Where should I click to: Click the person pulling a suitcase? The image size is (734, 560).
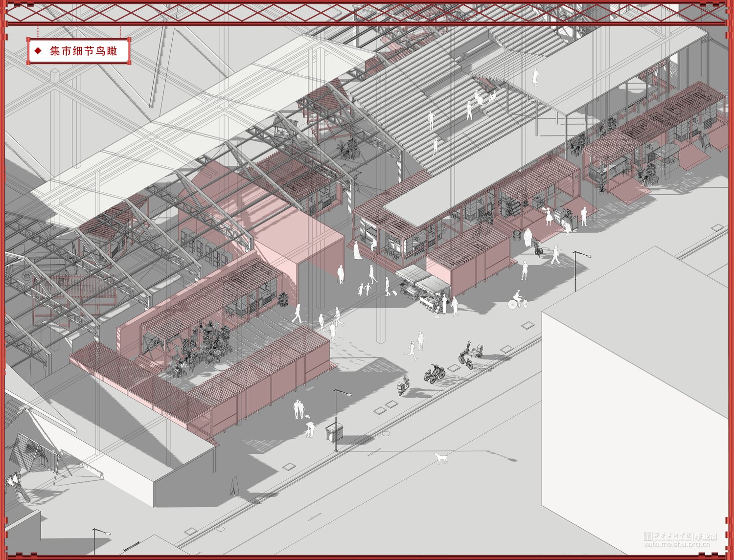coord(388,287)
